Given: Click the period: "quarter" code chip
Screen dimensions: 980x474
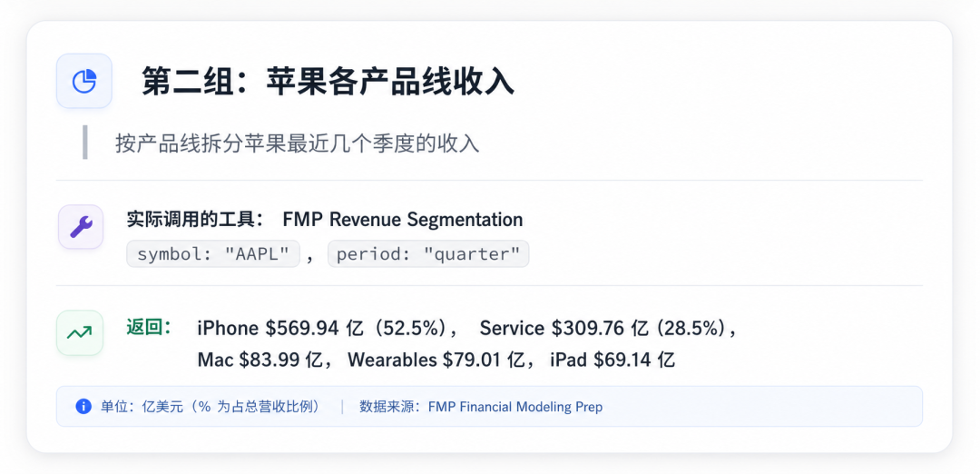Looking at the screenshot, I should click(x=428, y=254).
